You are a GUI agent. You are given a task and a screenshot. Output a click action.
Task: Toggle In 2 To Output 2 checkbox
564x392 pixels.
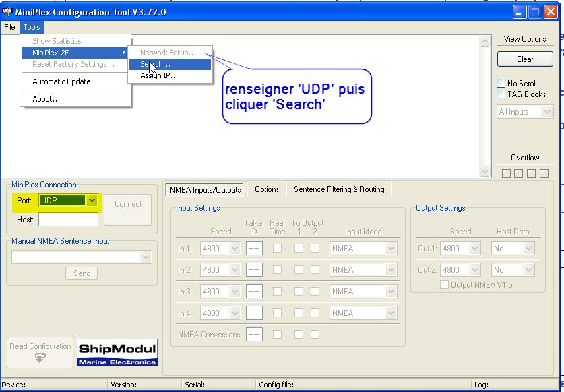click(x=315, y=269)
